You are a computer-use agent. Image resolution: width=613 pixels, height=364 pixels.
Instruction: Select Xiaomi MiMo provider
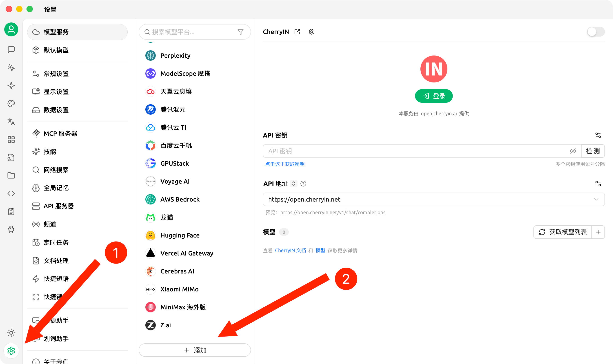pos(195,289)
